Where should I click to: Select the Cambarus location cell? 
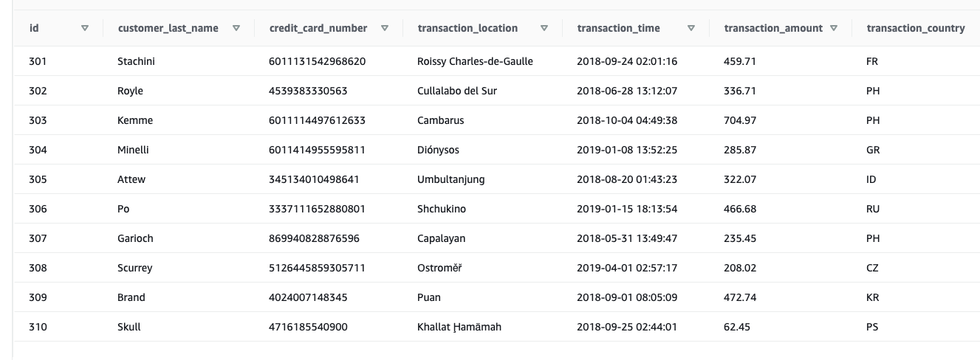point(441,121)
